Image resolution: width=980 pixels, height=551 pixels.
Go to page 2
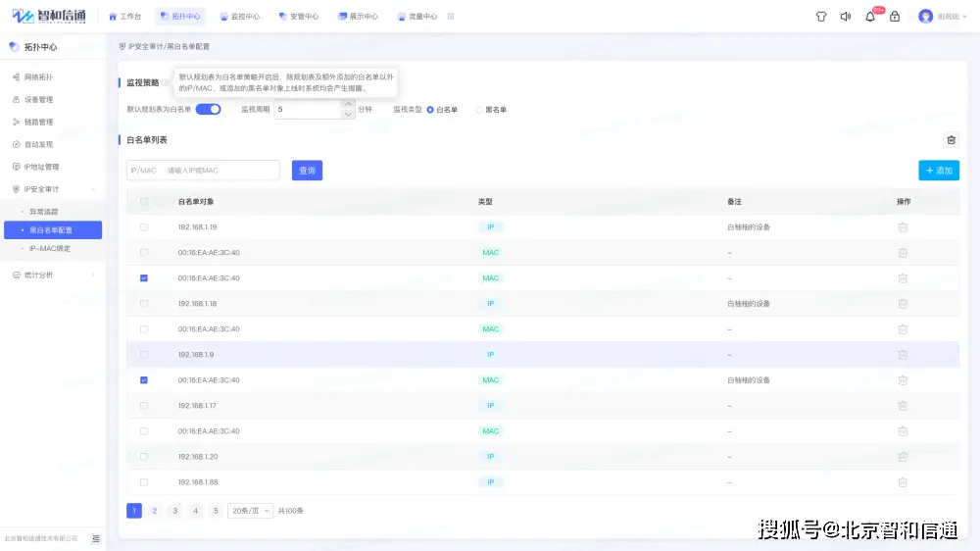coord(155,511)
